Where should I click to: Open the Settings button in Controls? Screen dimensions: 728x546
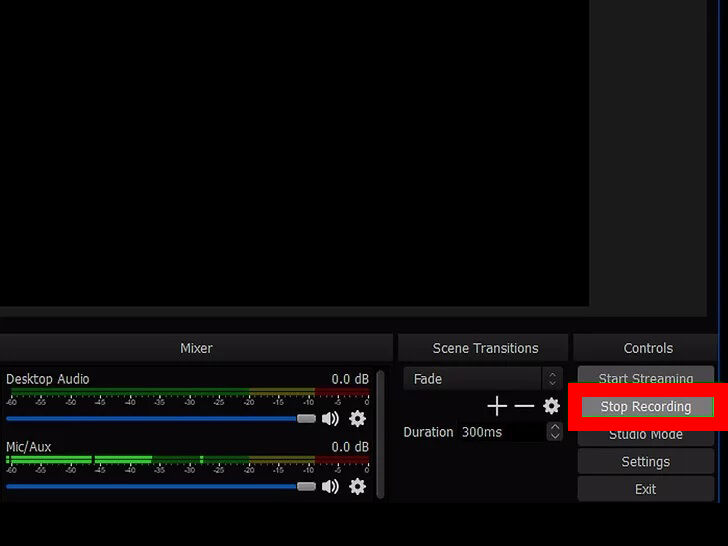click(645, 462)
